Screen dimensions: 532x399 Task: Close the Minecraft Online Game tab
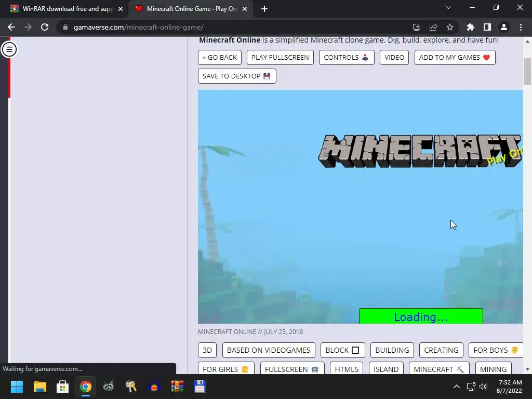pos(245,9)
